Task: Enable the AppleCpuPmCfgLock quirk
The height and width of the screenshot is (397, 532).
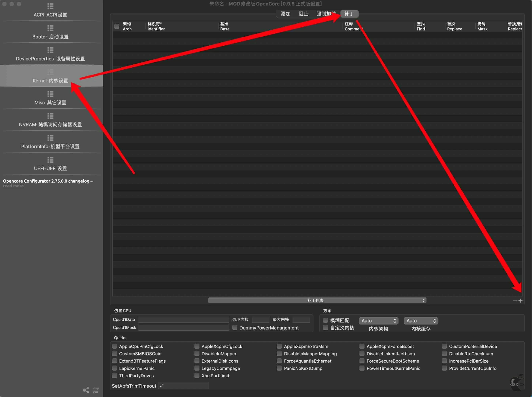Action: [114, 346]
